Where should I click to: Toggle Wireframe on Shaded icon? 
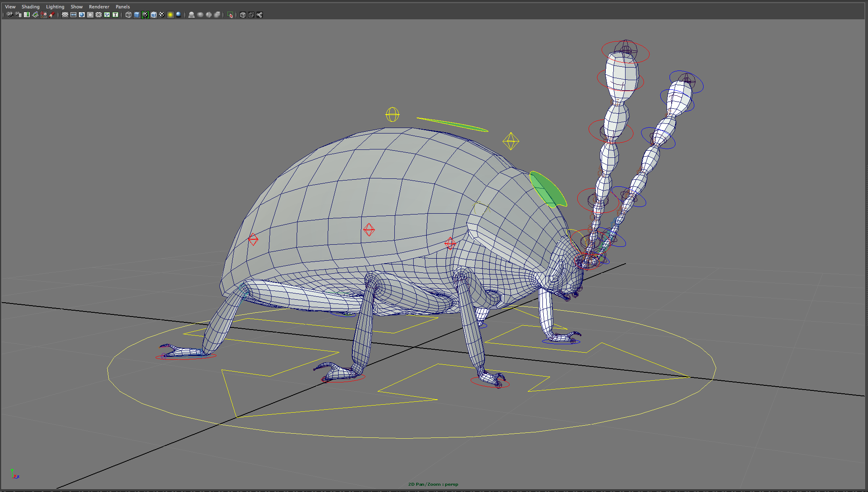tap(154, 15)
